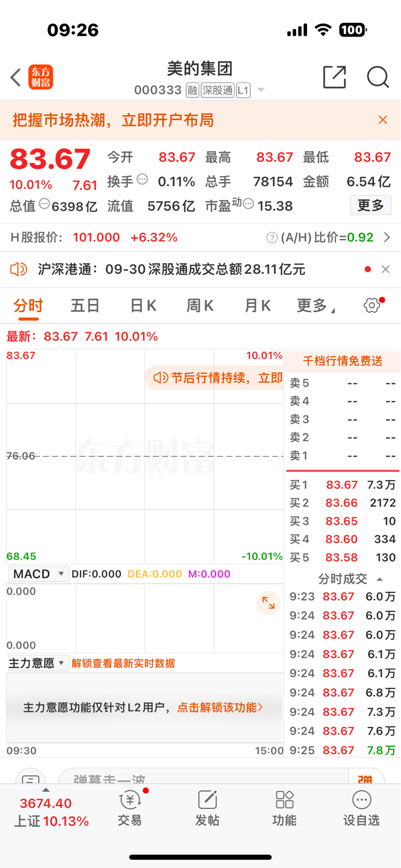Tap the 总手 78154 value
Viewport: 401px width, 868px height.
(x=273, y=181)
